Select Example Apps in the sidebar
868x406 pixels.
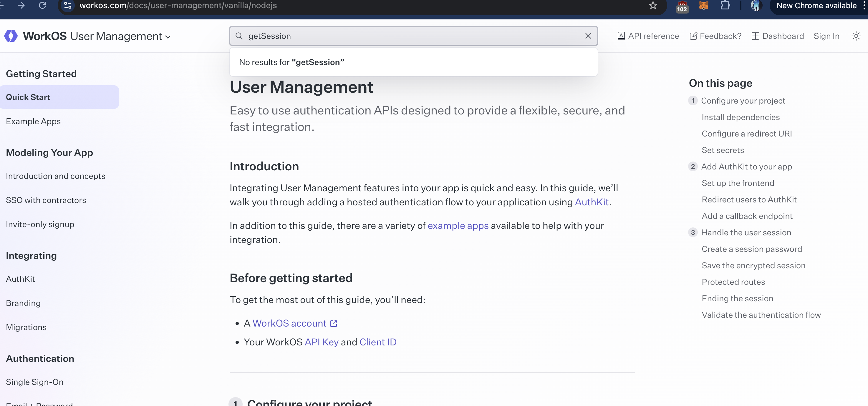point(33,121)
